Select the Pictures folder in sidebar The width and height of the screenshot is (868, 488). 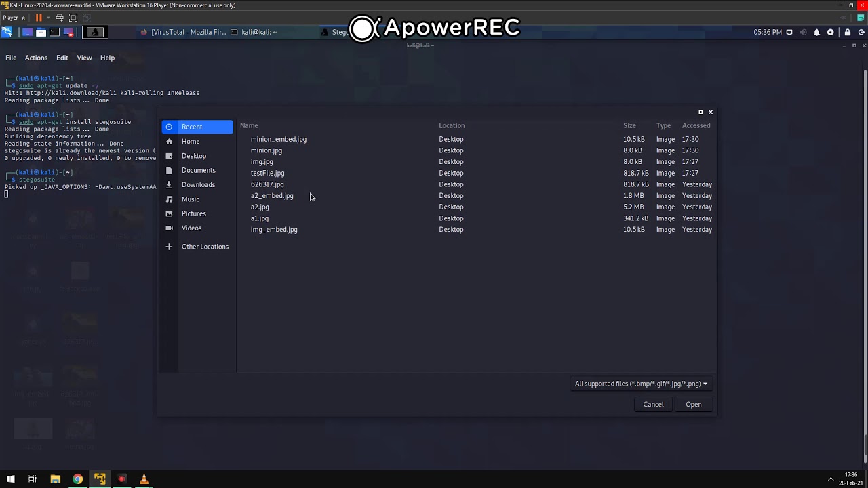(193, 213)
